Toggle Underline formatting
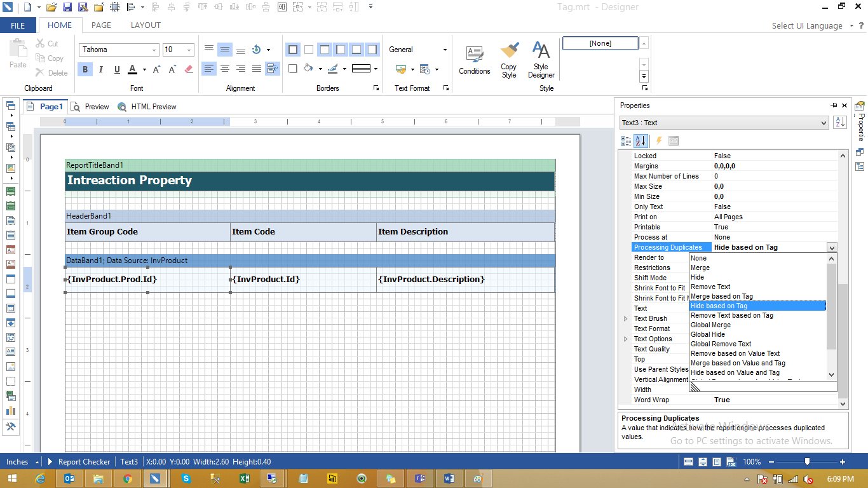Image resolution: width=868 pixels, height=488 pixels. pyautogui.click(x=117, y=69)
